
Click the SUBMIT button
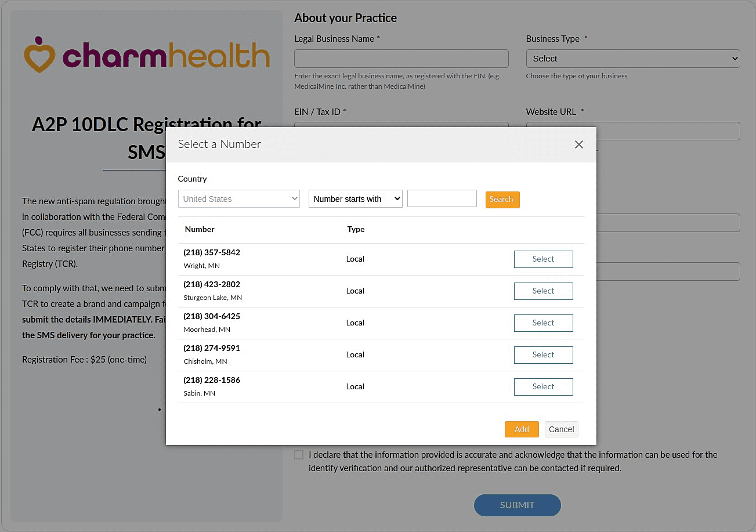(x=517, y=505)
